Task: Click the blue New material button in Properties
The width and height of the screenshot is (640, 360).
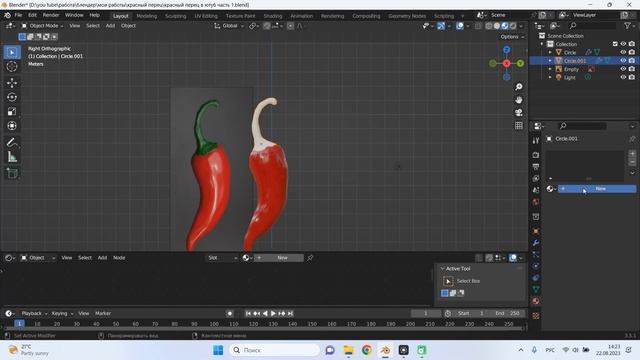Action: pos(597,189)
